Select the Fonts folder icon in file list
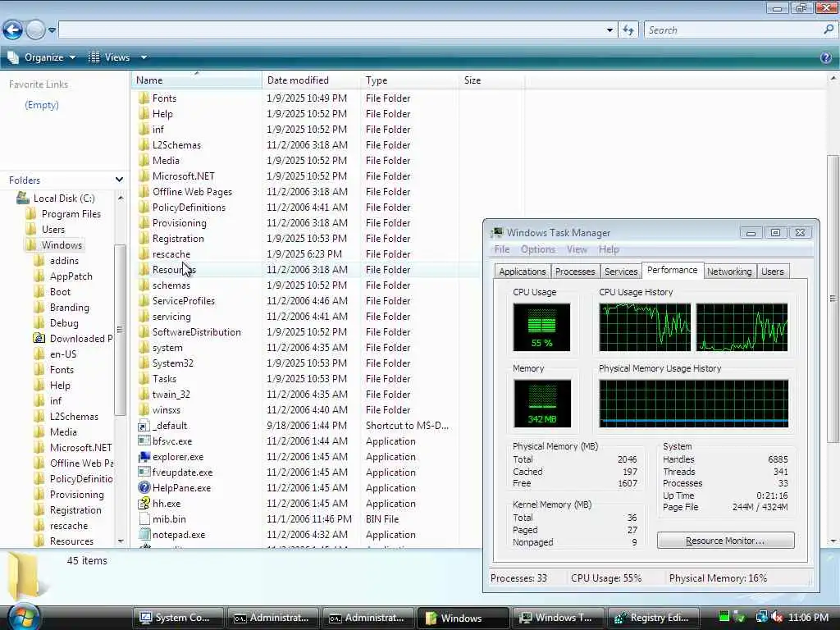Image resolution: width=840 pixels, height=630 pixels. (x=144, y=98)
